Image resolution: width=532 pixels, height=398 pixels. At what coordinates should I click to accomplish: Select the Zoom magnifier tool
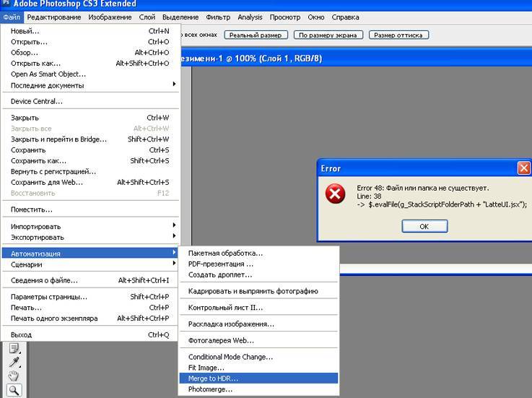tap(14, 390)
